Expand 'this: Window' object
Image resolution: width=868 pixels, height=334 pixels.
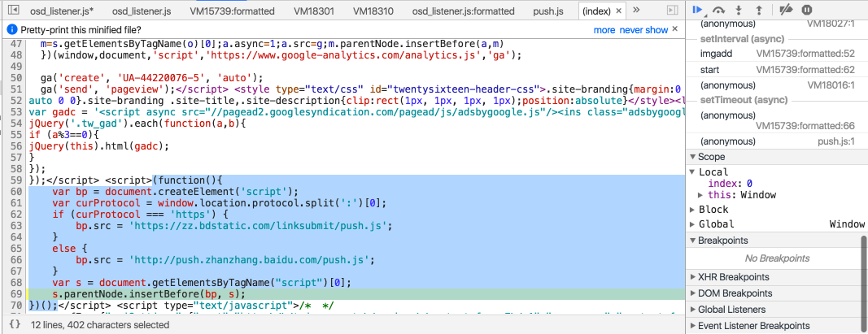(700, 195)
